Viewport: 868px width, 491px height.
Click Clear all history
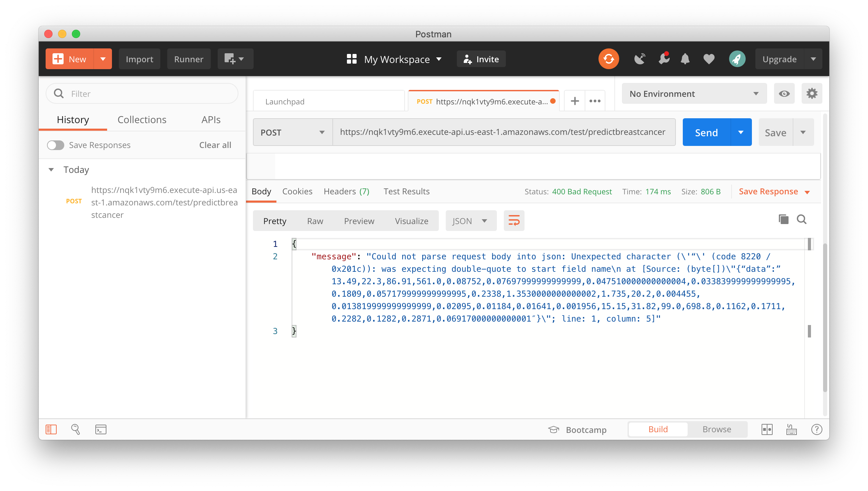[215, 145]
